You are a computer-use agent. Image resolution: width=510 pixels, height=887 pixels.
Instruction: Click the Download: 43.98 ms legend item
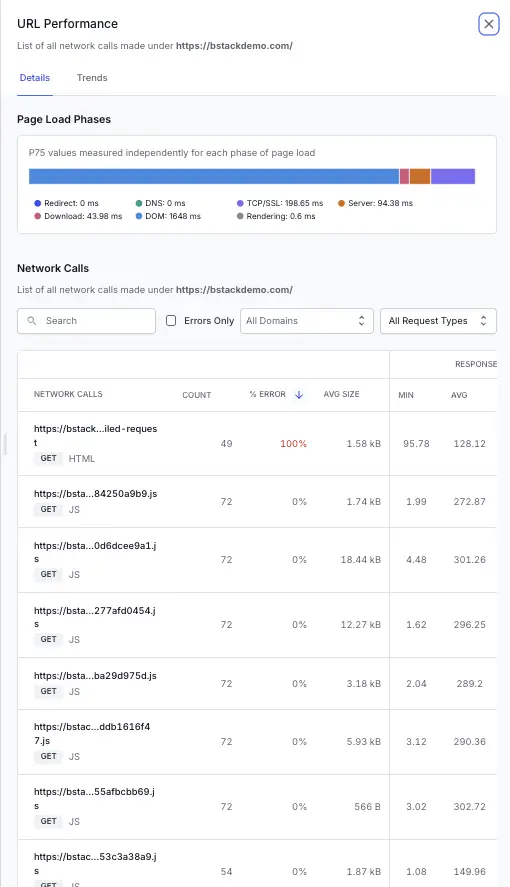pos(78,216)
